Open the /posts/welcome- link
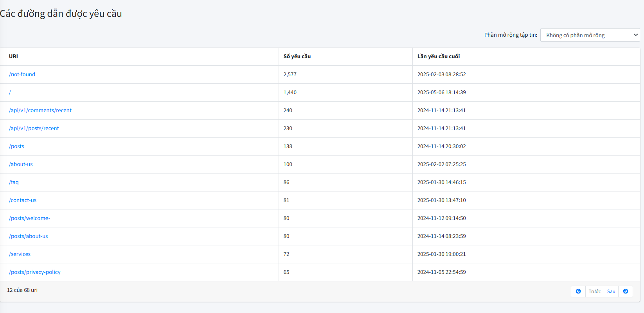Screen dimensions: 644x313 [29, 218]
